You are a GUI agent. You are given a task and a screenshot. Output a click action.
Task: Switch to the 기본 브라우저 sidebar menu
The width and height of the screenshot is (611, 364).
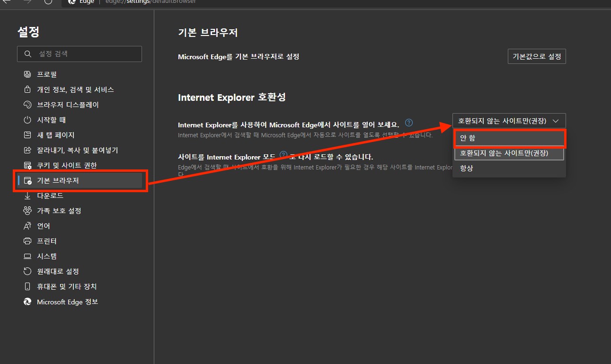pyautogui.click(x=52, y=180)
